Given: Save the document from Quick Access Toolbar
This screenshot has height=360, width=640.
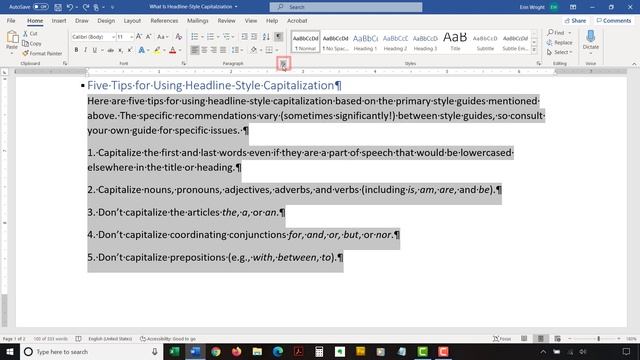Looking at the screenshot, I should click(x=58, y=7).
